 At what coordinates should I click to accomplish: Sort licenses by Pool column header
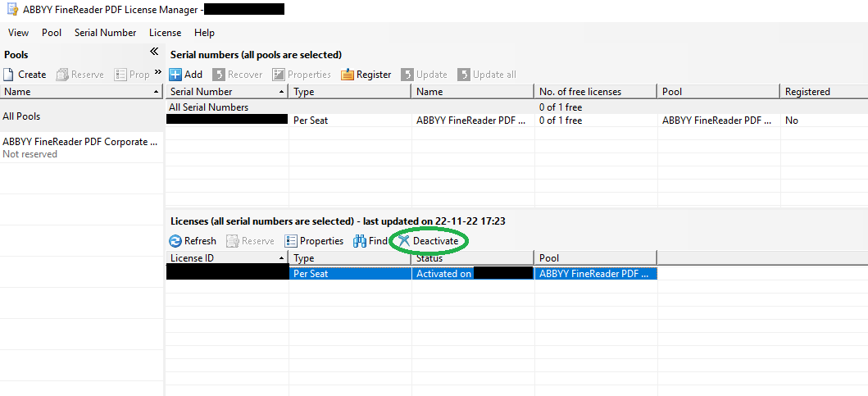596,258
